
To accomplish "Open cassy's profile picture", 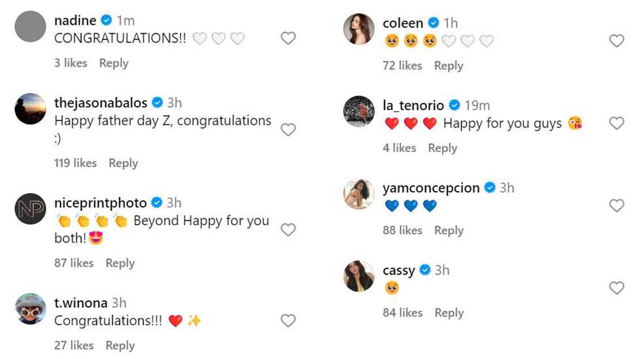I will 359,276.
